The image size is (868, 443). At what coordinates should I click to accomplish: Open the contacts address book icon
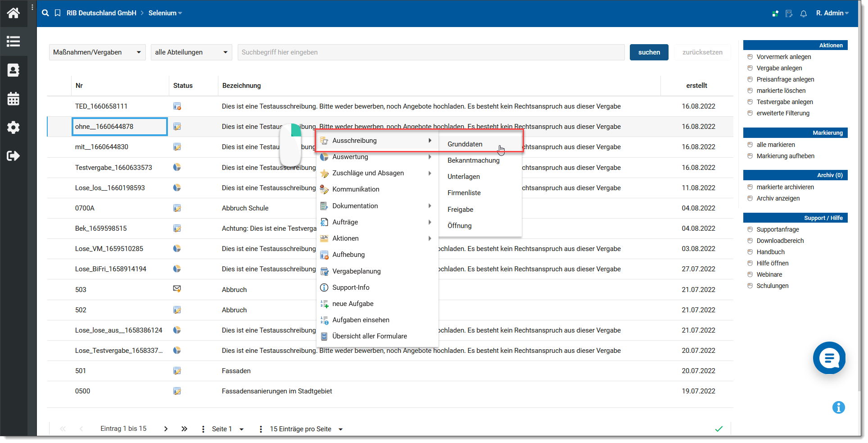14,70
